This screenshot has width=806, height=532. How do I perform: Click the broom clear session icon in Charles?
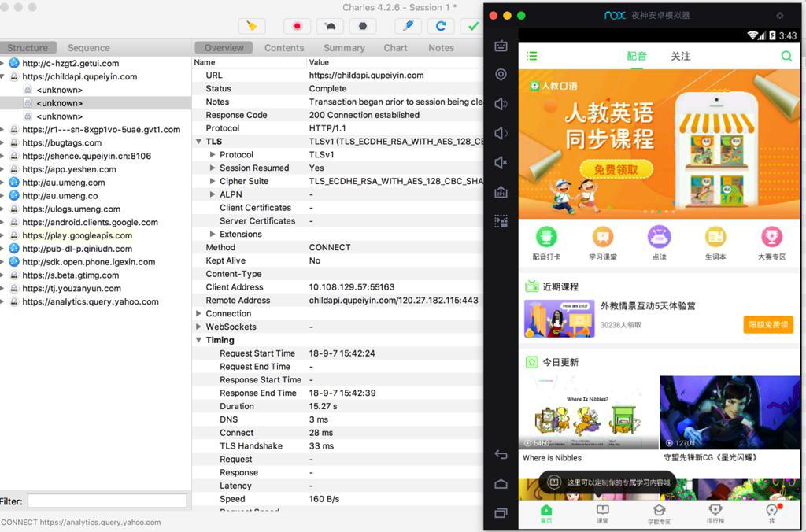click(252, 26)
